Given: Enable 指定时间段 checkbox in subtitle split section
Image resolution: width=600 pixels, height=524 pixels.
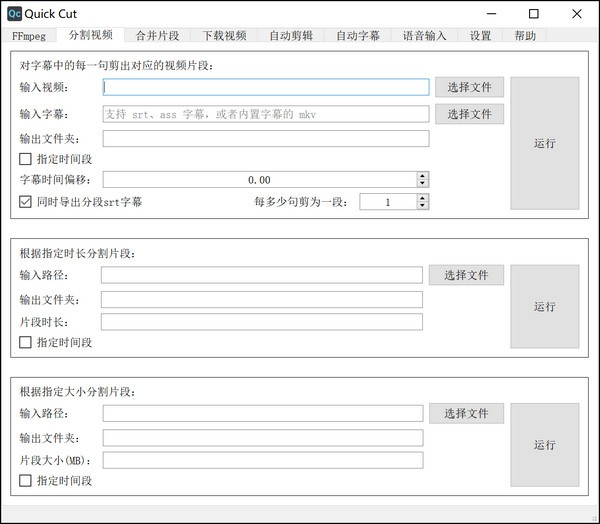Looking at the screenshot, I should pyautogui.click(x=26, y=158).
